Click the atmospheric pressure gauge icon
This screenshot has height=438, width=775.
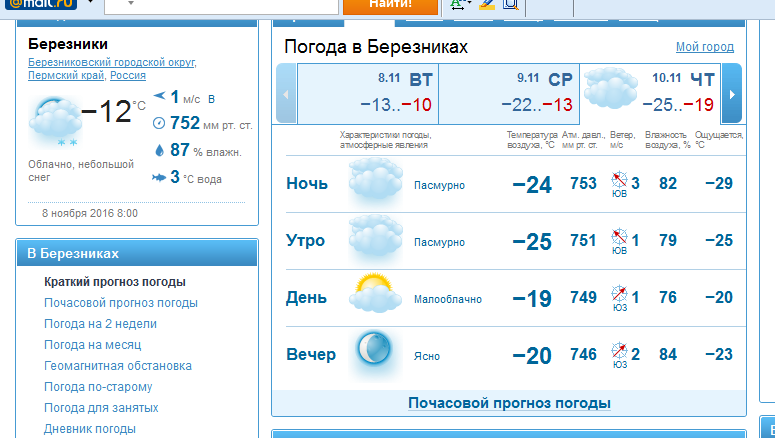click(158, 123)
